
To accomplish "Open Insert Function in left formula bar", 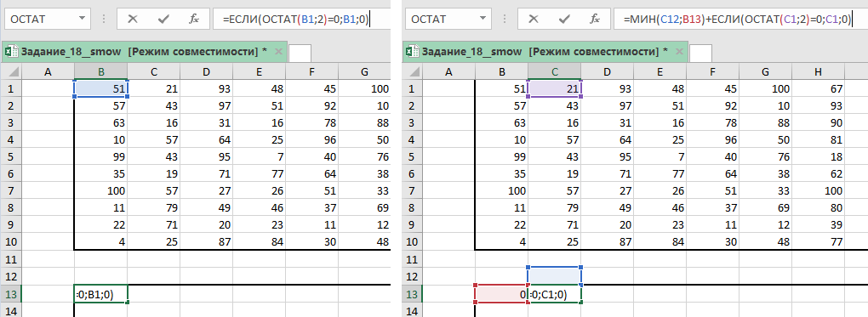I will 194,19.
